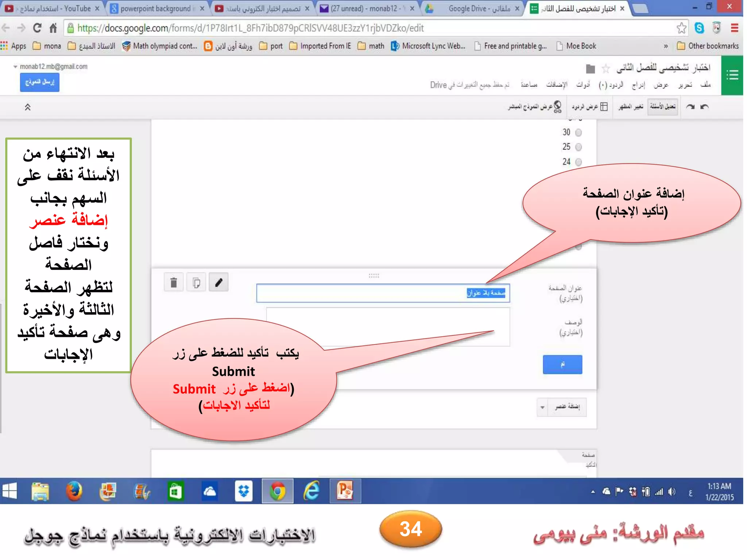The image size is (747, 560).
Task: Open the تحرير (Edit) menu
Action: (x=685, y=85)
